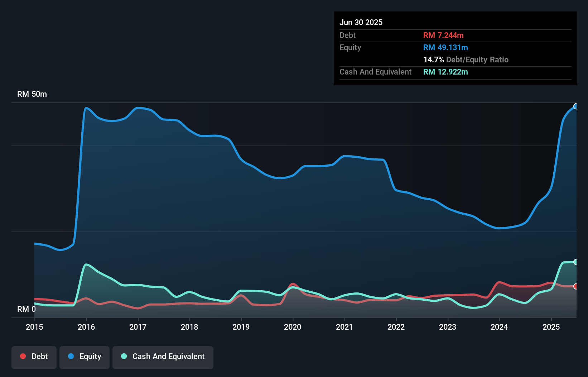Click the blue dot beside Equity legend

coord(71,356)
